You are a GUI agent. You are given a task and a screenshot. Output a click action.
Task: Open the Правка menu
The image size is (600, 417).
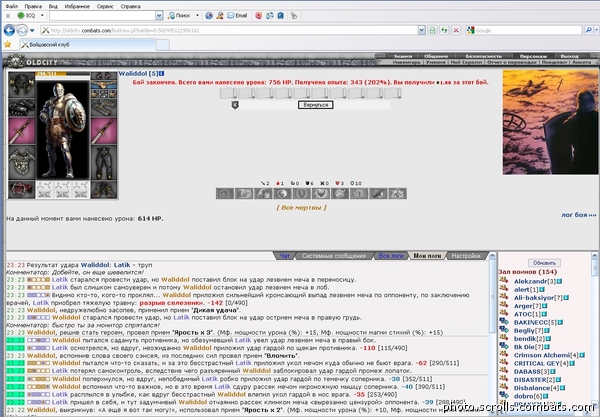(x=33, y=6)
